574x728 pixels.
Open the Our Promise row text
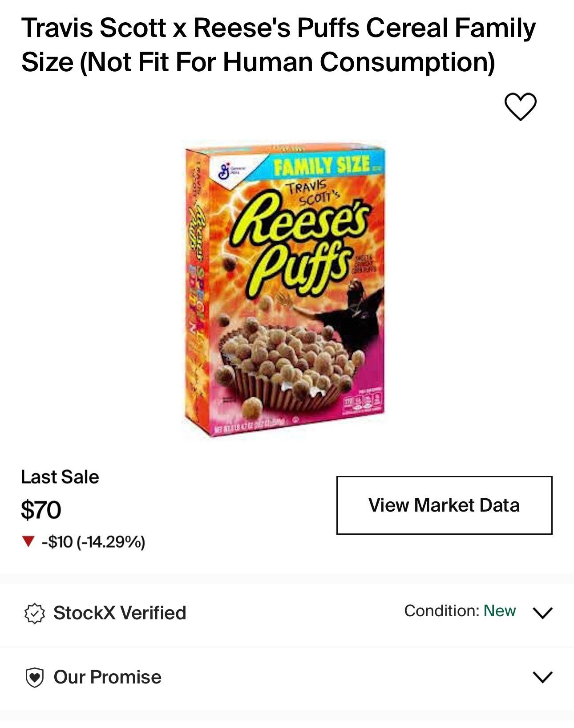point(107,677)
